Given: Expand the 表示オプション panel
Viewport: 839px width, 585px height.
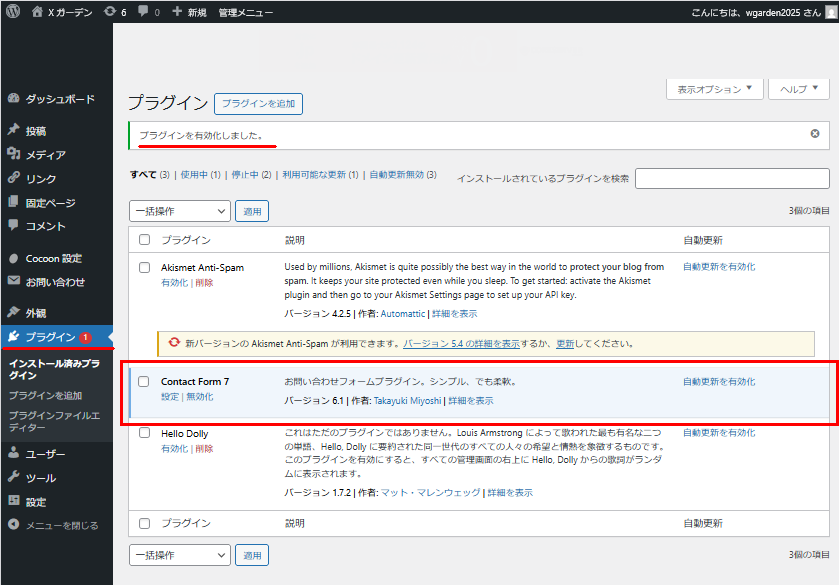Looking at the screenshot, I should click(714, 89).
